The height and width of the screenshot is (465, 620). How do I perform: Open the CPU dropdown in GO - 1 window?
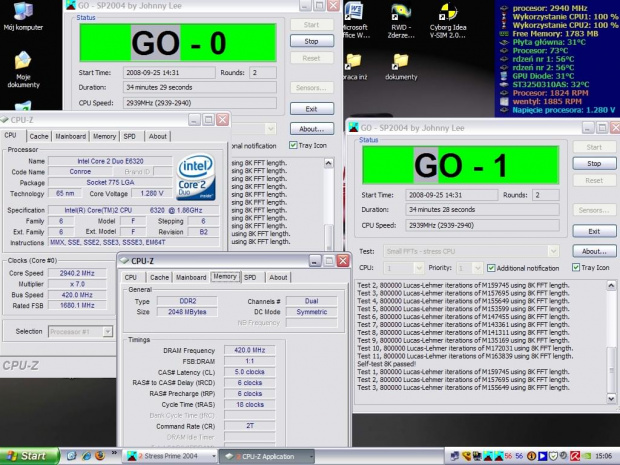pyautogui.click(x=419, y=268)
